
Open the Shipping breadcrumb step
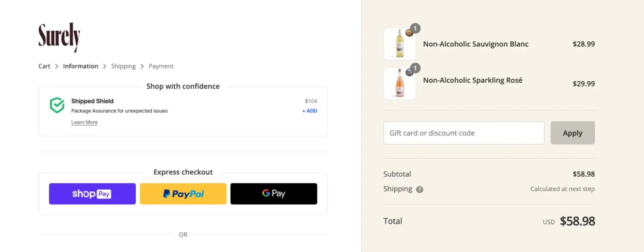tap(123, 66)
